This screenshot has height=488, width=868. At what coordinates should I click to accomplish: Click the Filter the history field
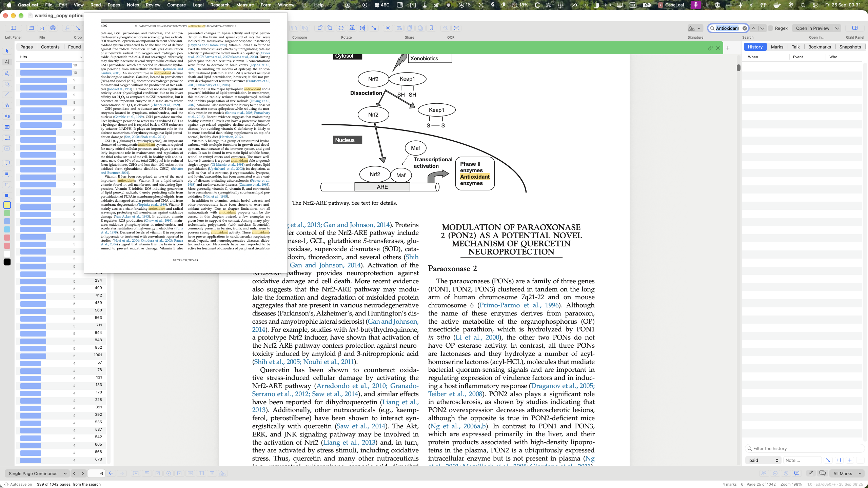[805, 449]
